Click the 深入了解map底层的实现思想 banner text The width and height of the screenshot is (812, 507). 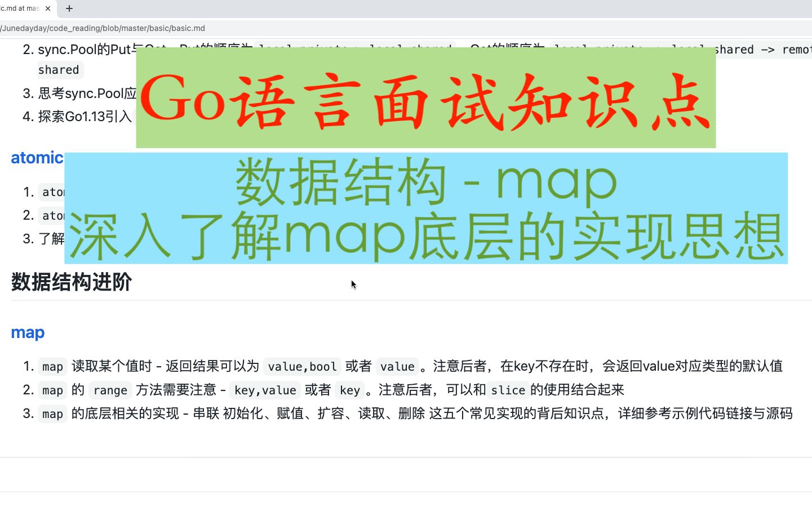click(426, 237)
